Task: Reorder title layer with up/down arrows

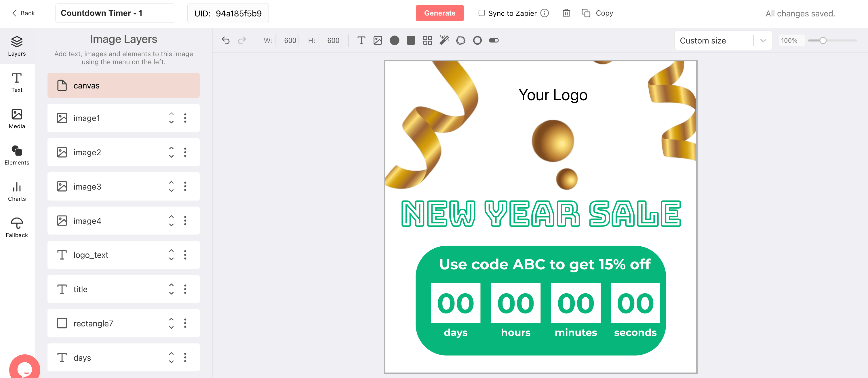Action: [171, 289]
